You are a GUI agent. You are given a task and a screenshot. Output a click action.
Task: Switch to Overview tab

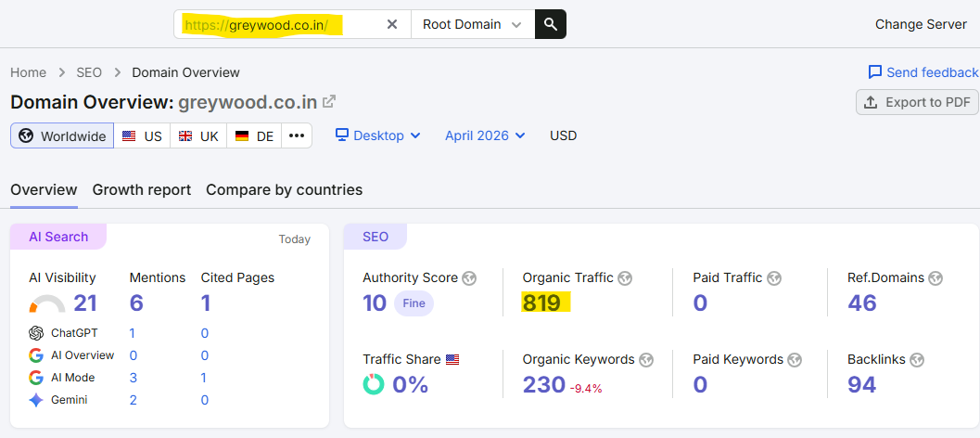pos(44,189)
